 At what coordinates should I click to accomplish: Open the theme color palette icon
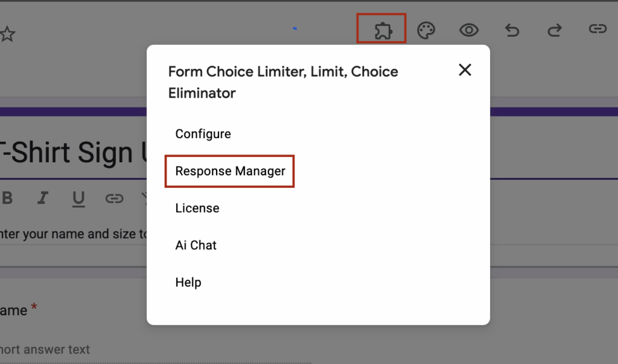[427, 30]
